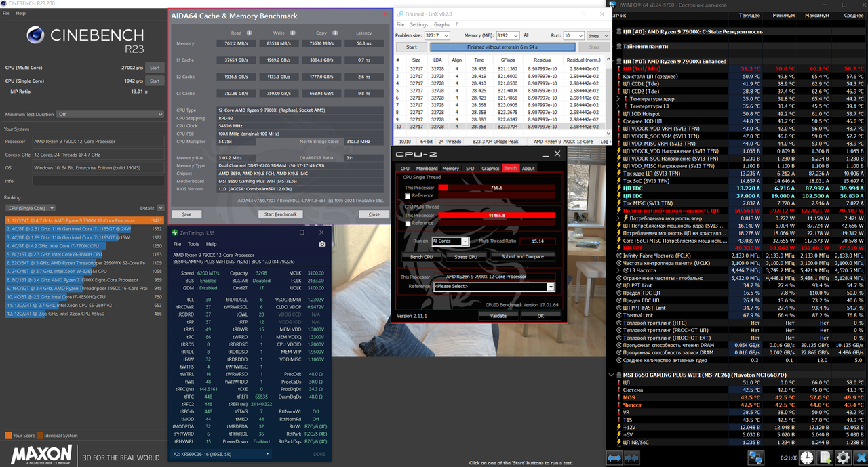Click Bench CPU button in CPU-Z
The image size is (868, 467).
422,257
